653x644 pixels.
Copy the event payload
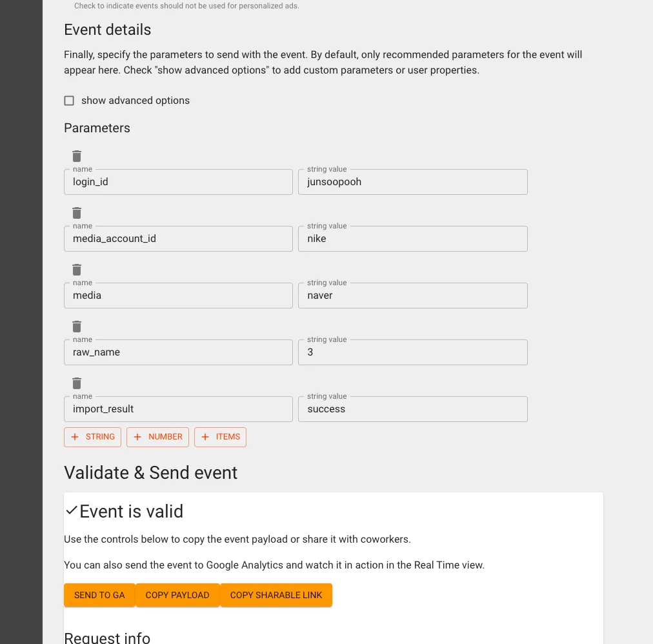tap(177, 595)
